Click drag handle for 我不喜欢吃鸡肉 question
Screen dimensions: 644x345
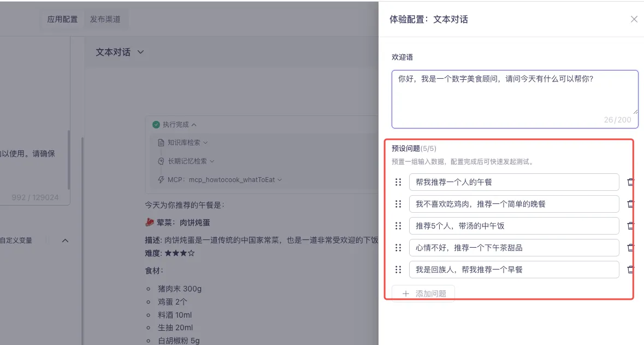click(x=398, y=204)
